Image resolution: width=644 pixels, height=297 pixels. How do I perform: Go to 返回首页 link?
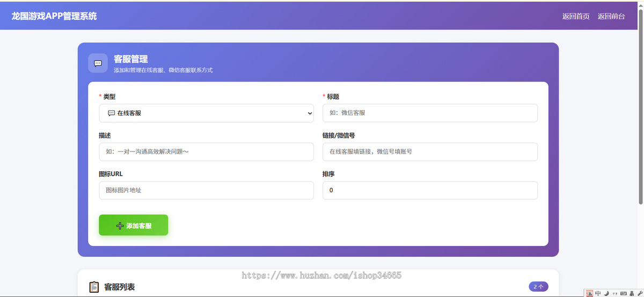pyautogui.click(x=576, y=16)
